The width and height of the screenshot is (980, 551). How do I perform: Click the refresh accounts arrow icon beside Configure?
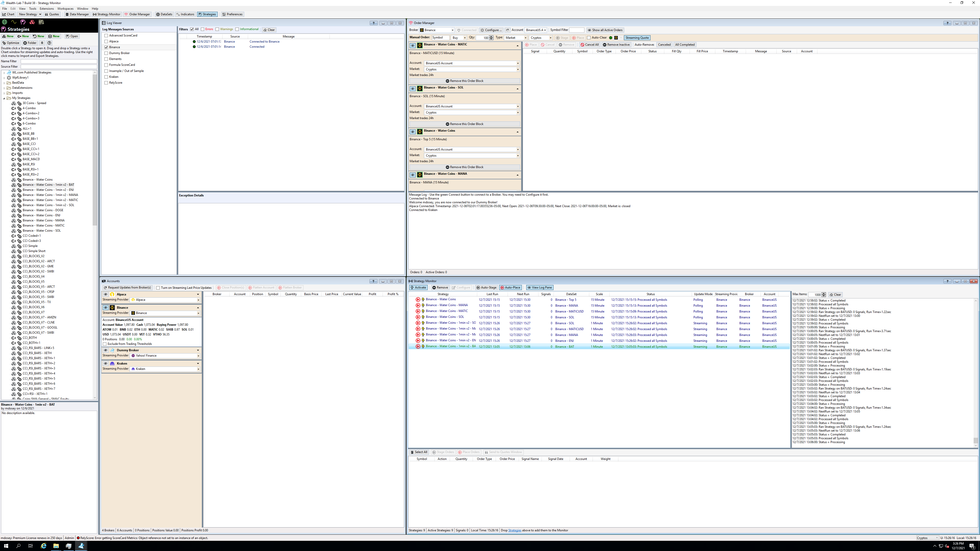tap(507, 30)
